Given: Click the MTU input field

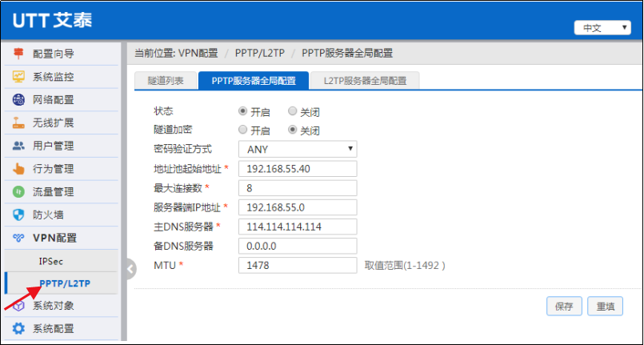Looking at the screenshot, I should tap(297, 265).
